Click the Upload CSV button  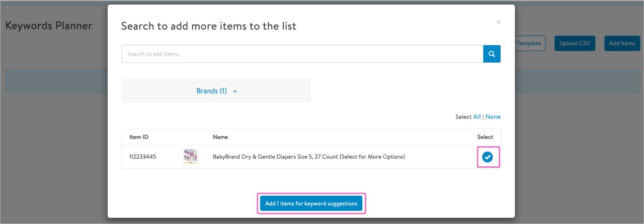[x=575, y=43]
